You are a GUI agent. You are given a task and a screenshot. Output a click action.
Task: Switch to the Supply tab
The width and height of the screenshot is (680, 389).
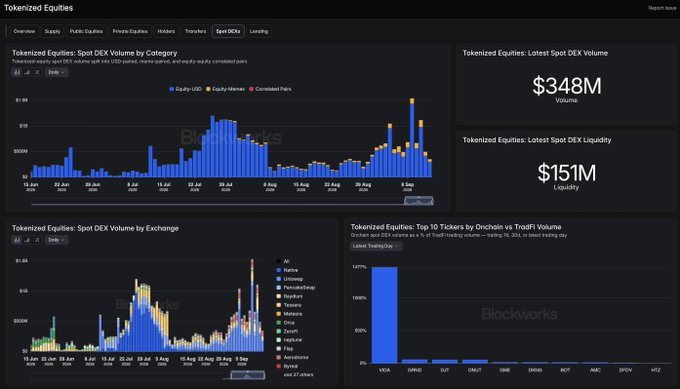52,31
